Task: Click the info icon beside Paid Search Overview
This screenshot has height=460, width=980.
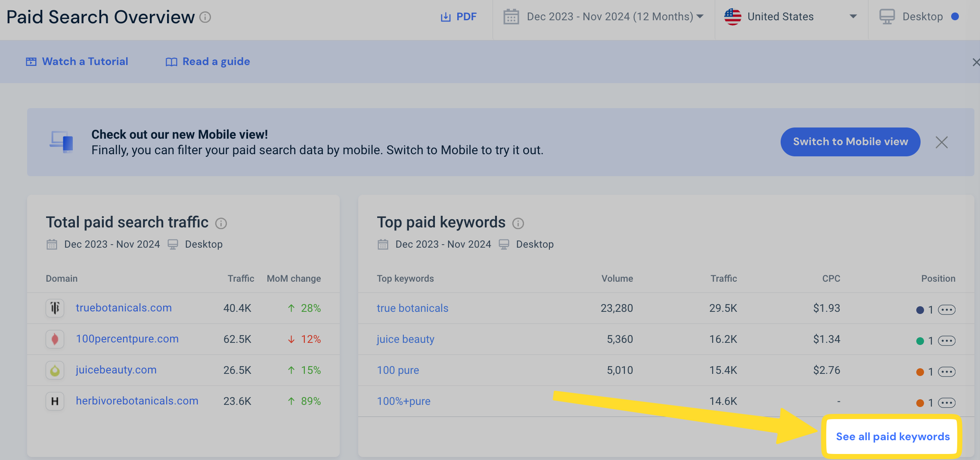Action: tap(205, 17)
